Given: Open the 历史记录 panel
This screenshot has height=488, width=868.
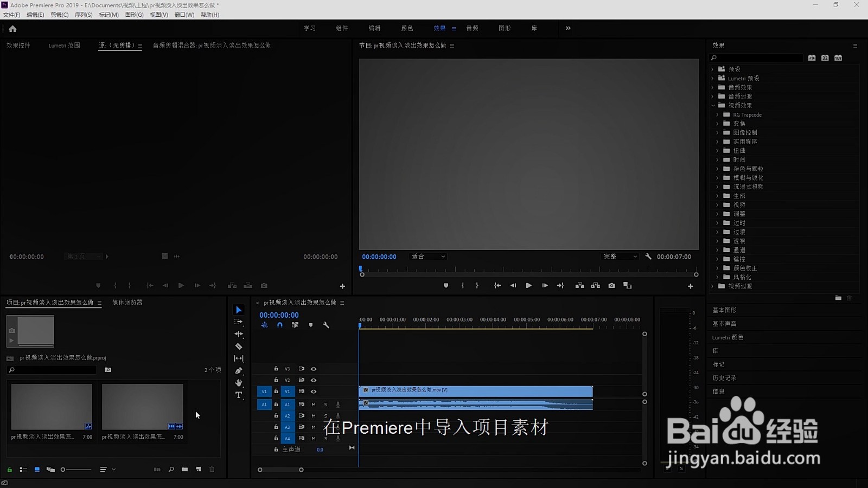Looking at the screenshot, I should click(725, 378).
